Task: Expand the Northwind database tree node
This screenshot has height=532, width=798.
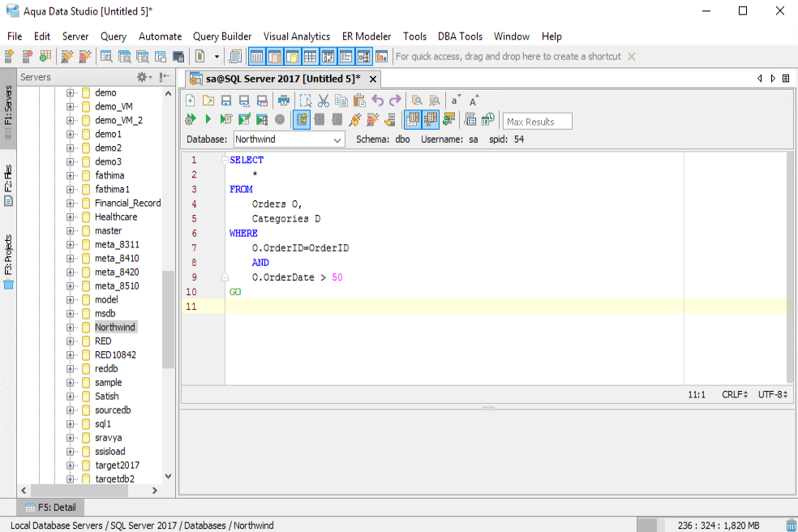Action: 71,327
